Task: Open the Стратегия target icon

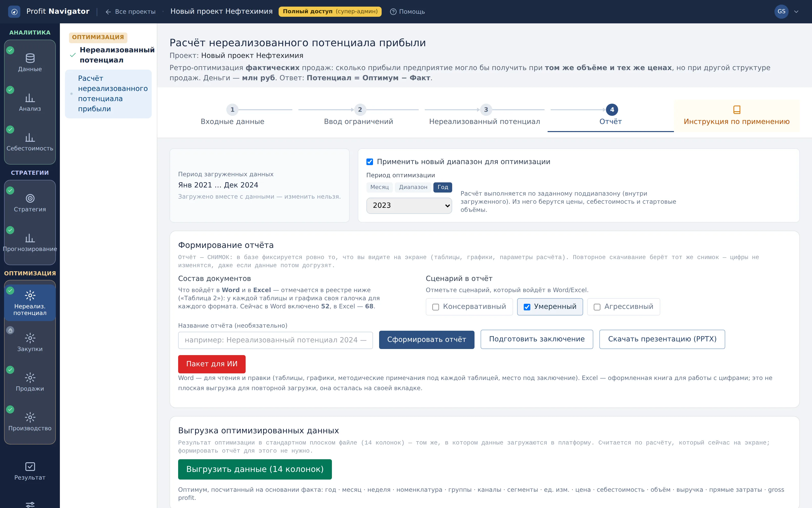Action: click(30, 198)
